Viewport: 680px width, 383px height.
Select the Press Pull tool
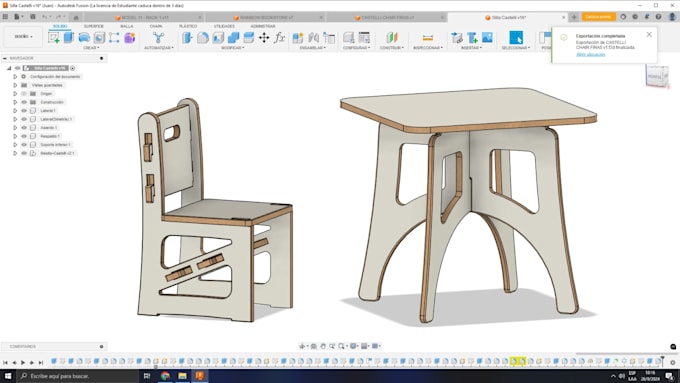point(187,38)
